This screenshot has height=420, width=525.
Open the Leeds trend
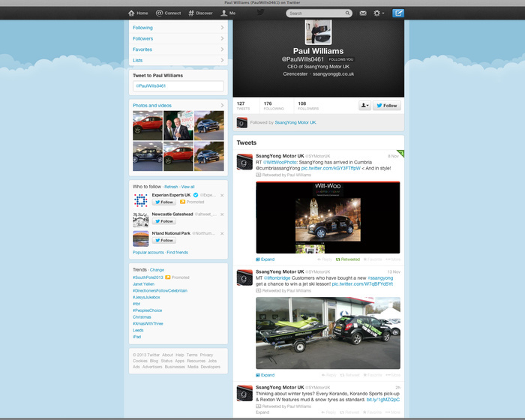point(138,330)
